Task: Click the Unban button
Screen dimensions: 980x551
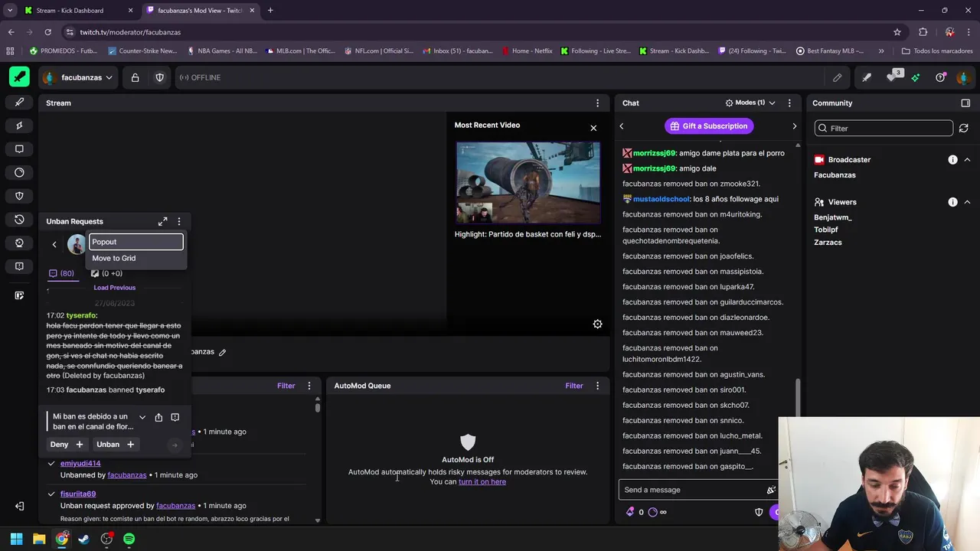Action: [x=116, y=445]
